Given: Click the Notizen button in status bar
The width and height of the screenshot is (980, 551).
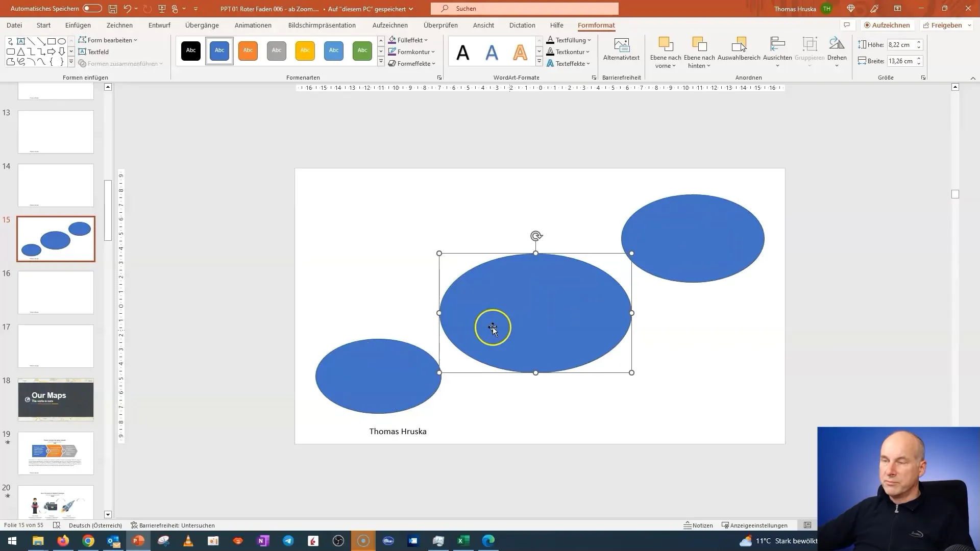Looking at the screenshot, I should coord(698,525).
